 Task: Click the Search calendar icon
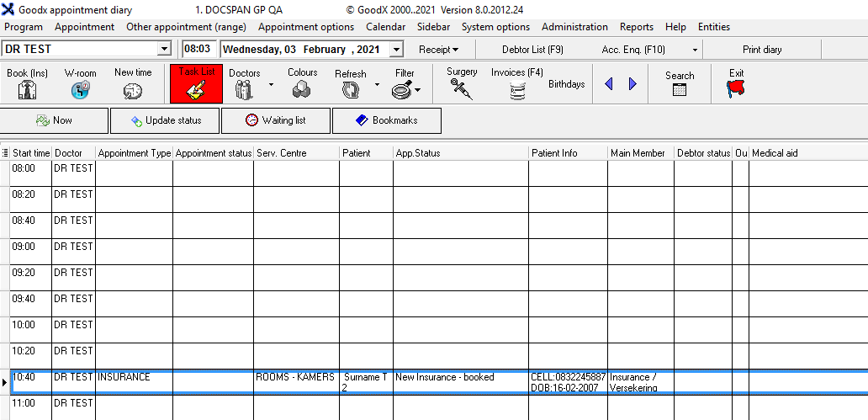[x=680, y=89]
